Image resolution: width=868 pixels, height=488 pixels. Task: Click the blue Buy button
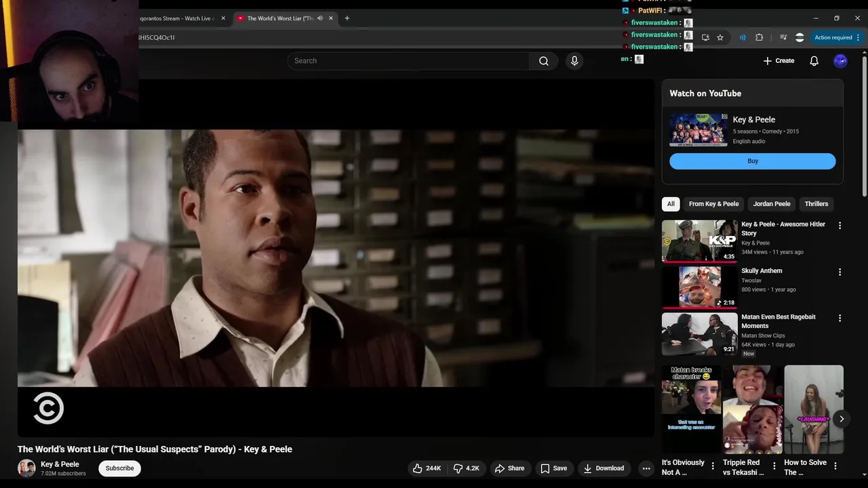click(x=753, y=161)
